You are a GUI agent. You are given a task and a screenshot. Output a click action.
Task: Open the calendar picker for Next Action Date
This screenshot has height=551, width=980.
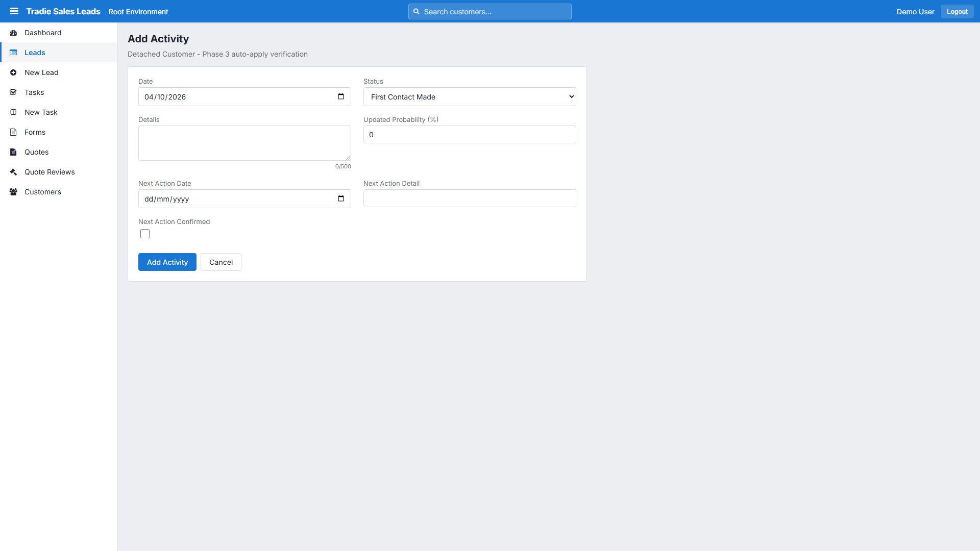click(341, 198)
